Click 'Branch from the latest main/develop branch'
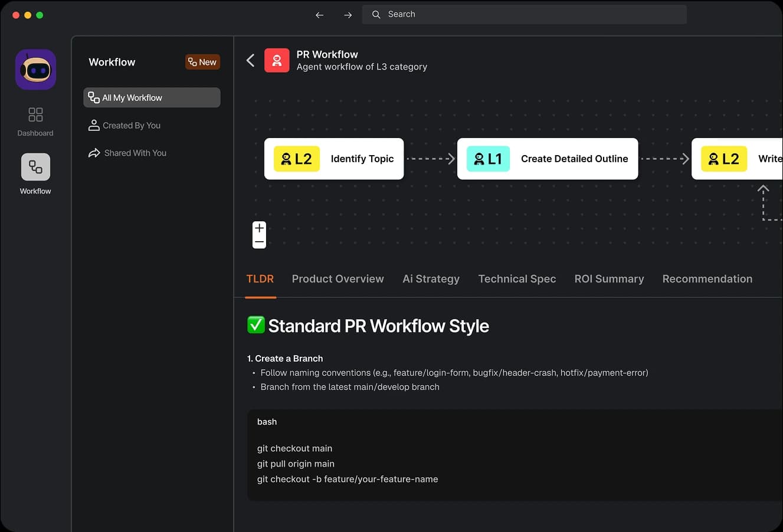 tap(350, 387)
